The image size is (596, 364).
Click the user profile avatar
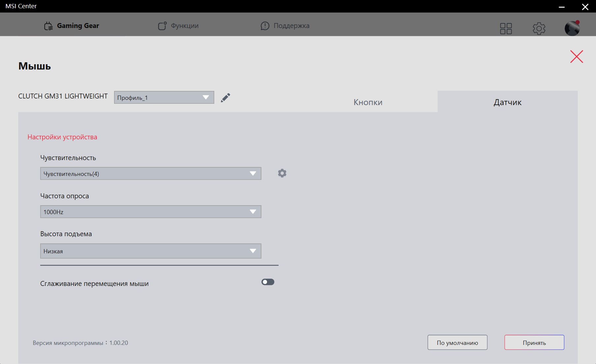pos(572,28)
